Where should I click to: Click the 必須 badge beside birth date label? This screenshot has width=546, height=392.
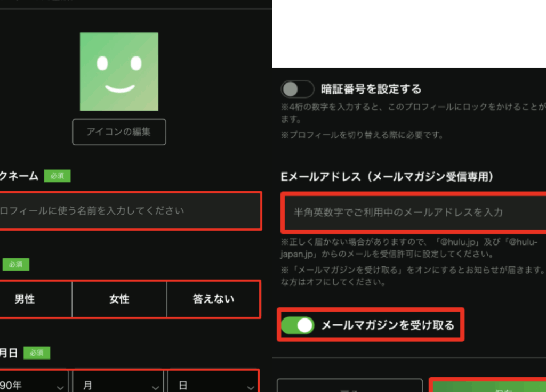[37, 353]
